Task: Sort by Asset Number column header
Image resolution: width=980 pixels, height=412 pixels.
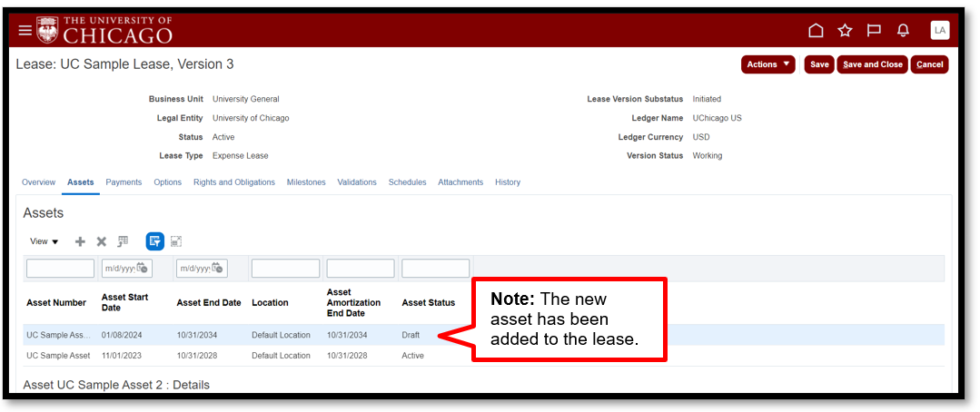Action: pos(56,303)
